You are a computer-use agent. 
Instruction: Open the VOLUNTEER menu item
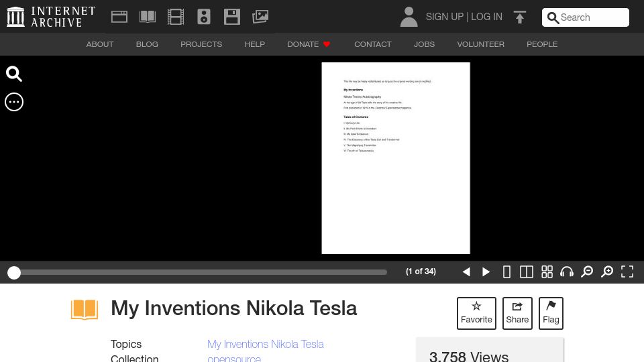coord(480,44)
